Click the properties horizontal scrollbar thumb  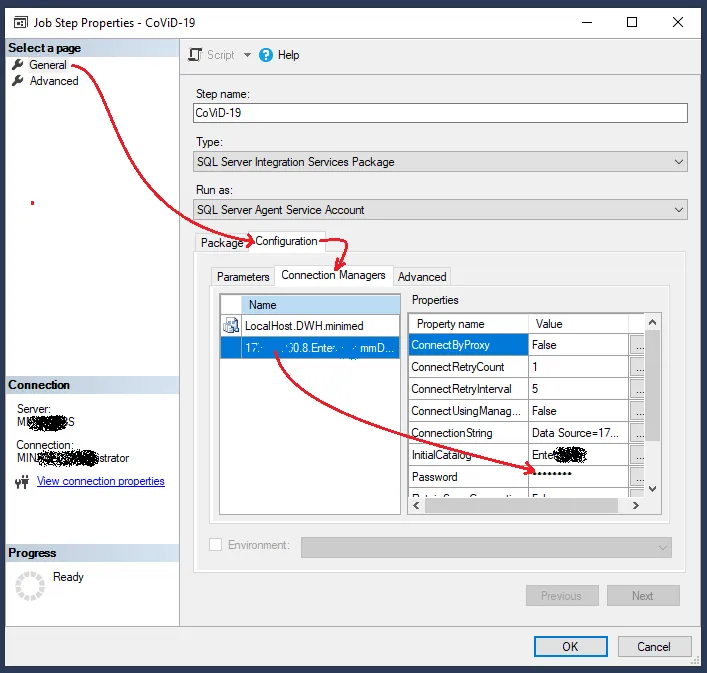pos(521,506)
